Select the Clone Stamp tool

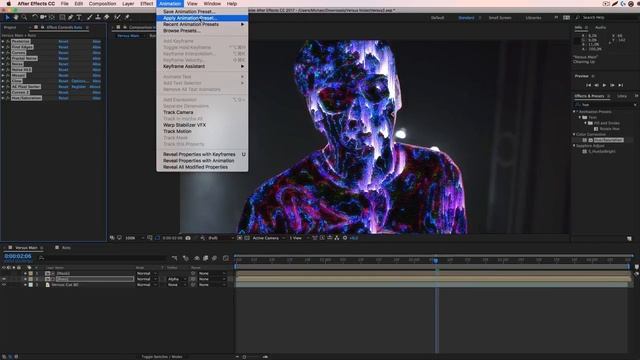coord(98,17)
